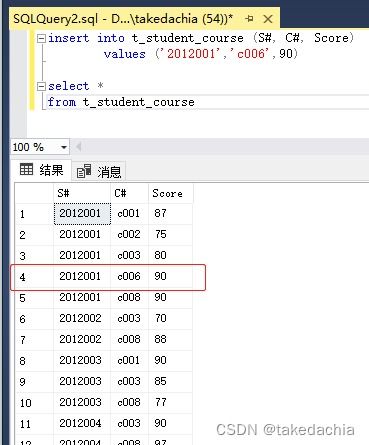Select row header number 1
The height and width of the screenshot is (445, 369).
point(34,214)
